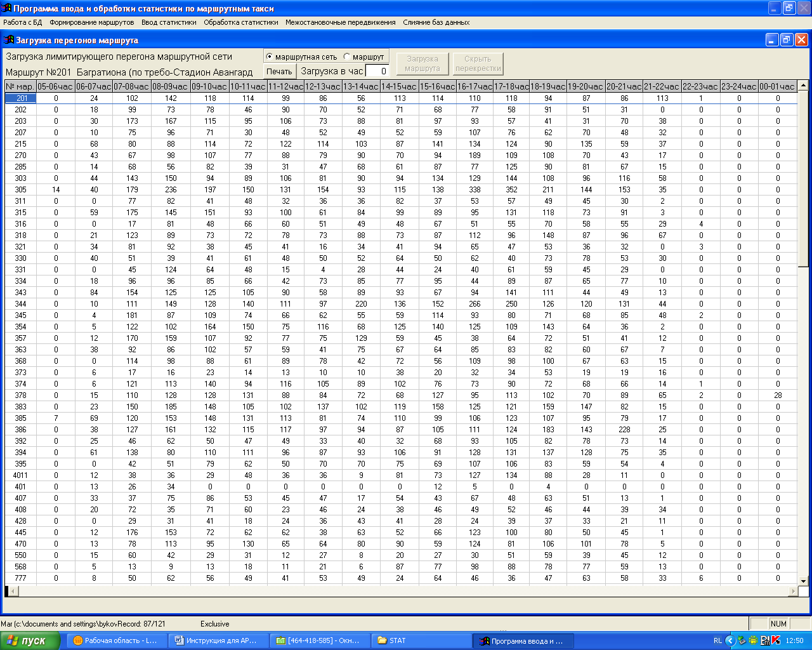Click the tray expand arrow icon
This screenshot has height=650, width=812.
point(730,640)
